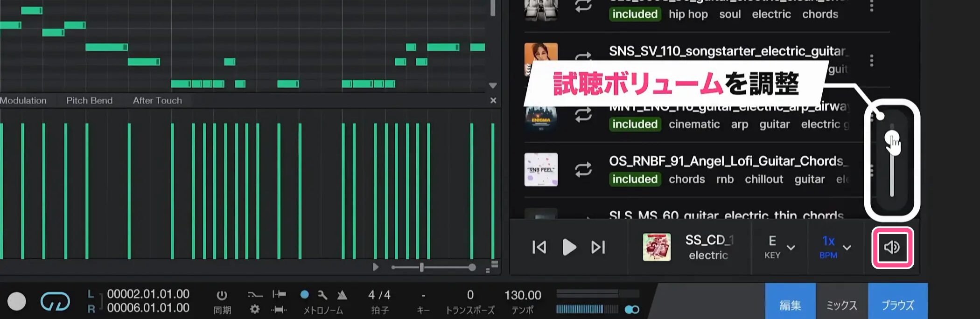Skip to the next sample in player
Image resolution: width=980 pixels, height=319 pixels.
tap(598, 247)
